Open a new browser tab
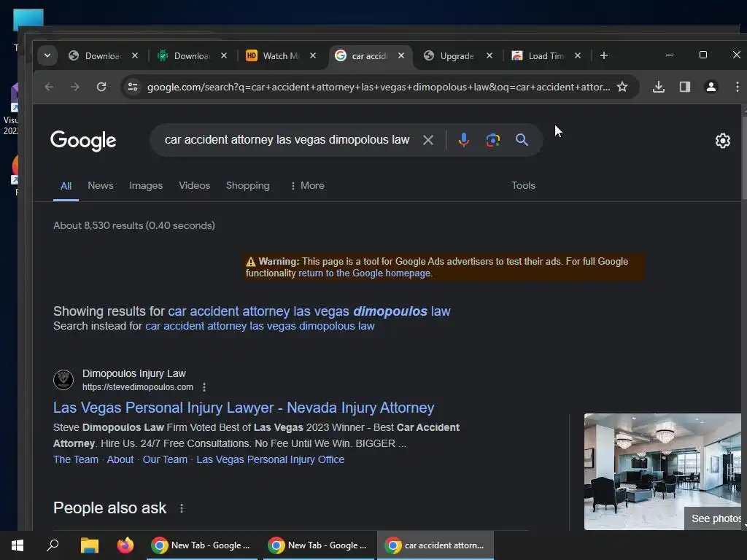The image size is (747, 560). coord(603,55)
